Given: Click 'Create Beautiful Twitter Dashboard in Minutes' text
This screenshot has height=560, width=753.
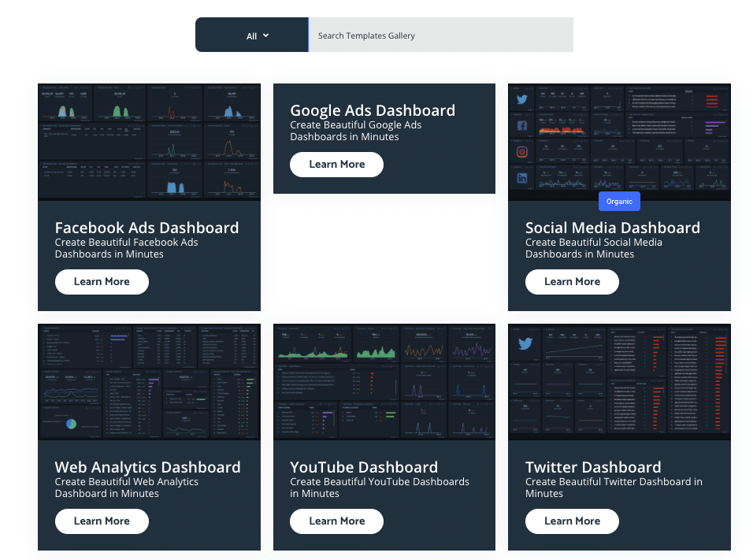Looking at the screenshot, I should tap(614, 488).
